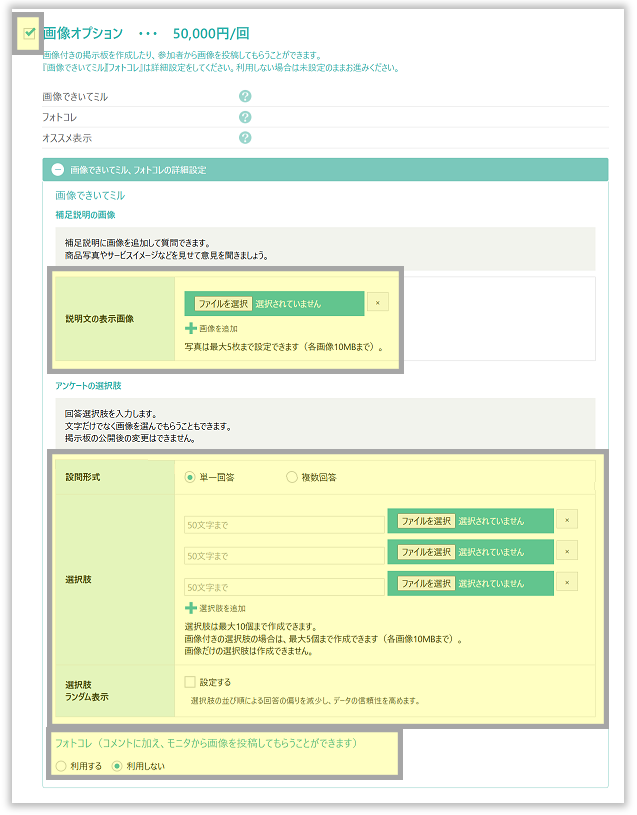Image resolution: width=637 pixels, height=815 pixels.
Task: Click help icon next to フォトコレ
Action: (245, 117)
